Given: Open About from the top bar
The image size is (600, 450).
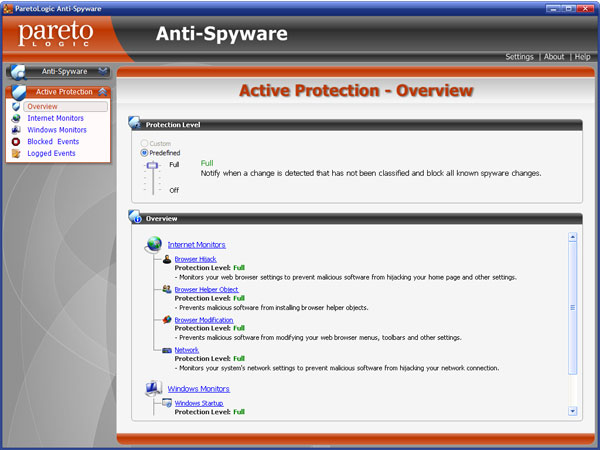Looking at the screenshot, I should (554, 57).
